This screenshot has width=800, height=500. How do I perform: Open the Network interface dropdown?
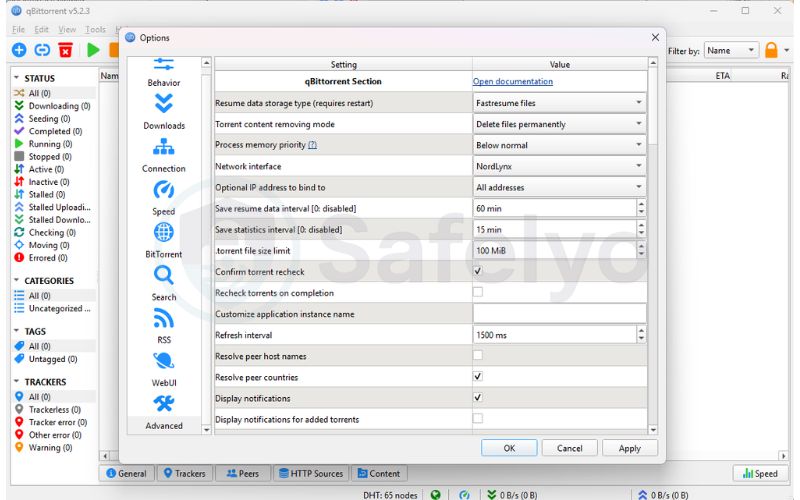click(x=560, y=166)
